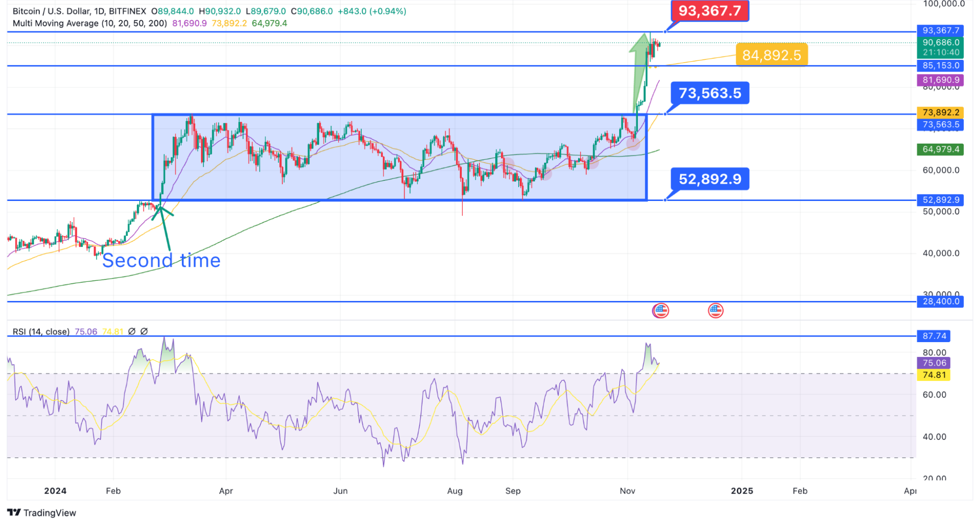Click the first US economic event flag icon
Screen dimensions: 980x524
660,310
